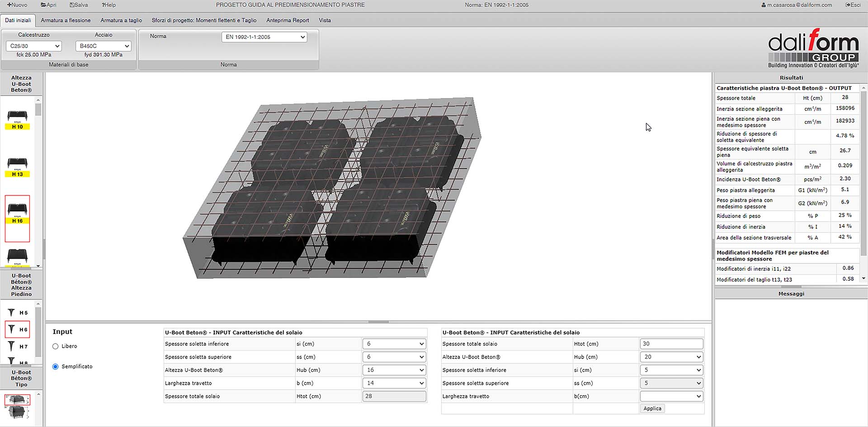Click up arrow of Altezza Piedino list scrollbar
Screen dimensions: 868x427
pos(38,304)
